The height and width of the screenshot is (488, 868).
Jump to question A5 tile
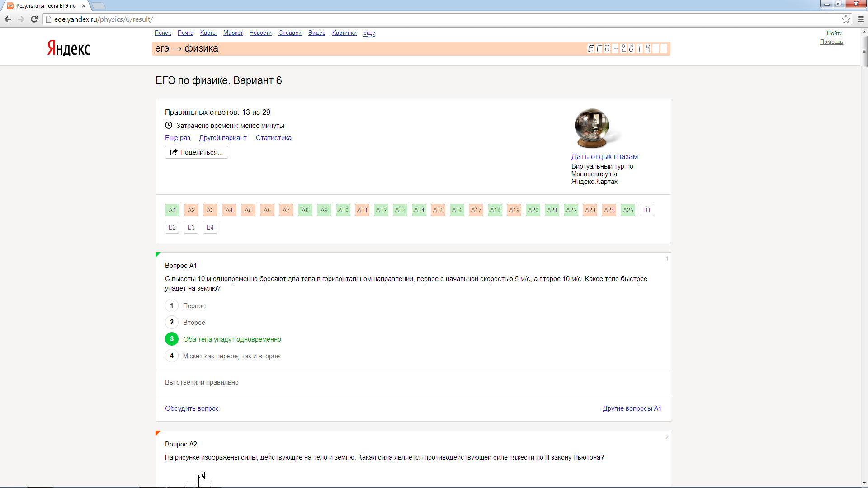[248, 210]
